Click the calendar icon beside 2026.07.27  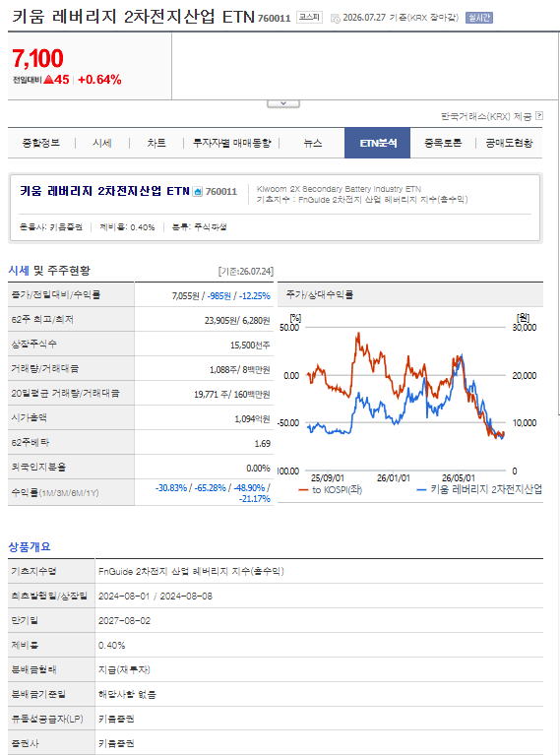click(x=336, y=19)
